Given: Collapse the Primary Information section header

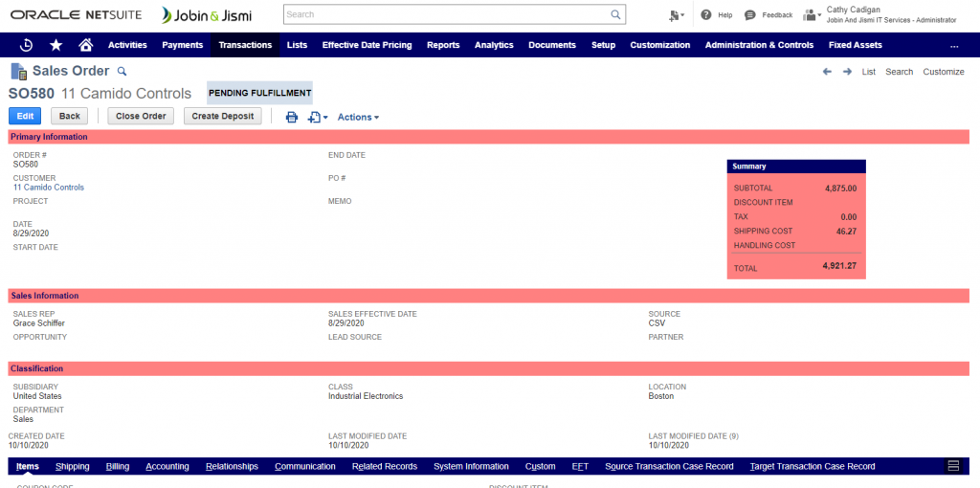Looking at the screenshot, I should [x=489, y=137].
